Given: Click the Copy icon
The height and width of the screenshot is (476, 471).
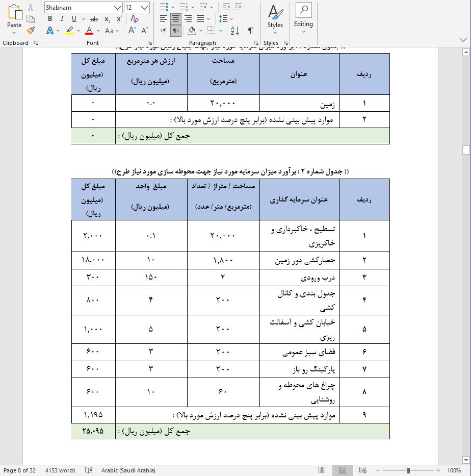Looking at the screenshot, I should coord(31,19).
